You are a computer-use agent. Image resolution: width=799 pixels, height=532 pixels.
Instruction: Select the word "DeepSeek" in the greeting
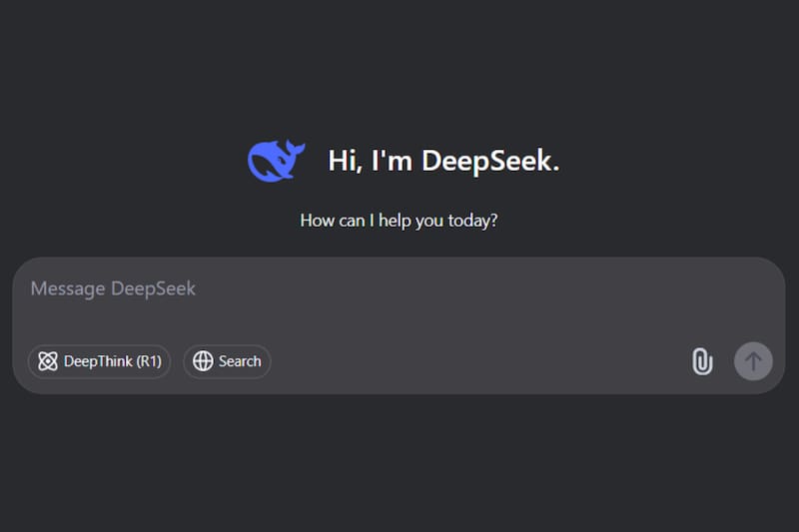(489, 161)
